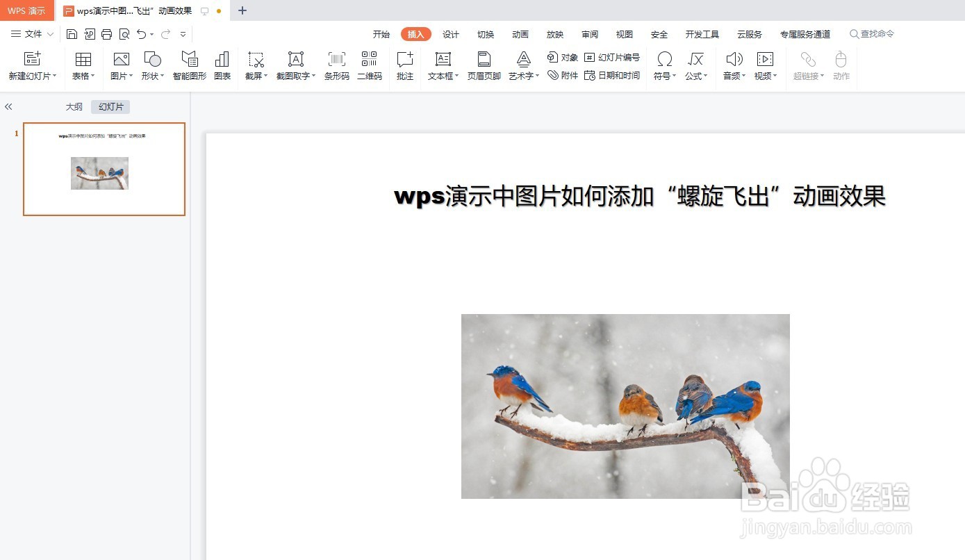Image resolution: width=965 pixels, height=560 pixels.
Task: Select the 幻灯片 slides panel tab
Action: click(x=110, y=107)
